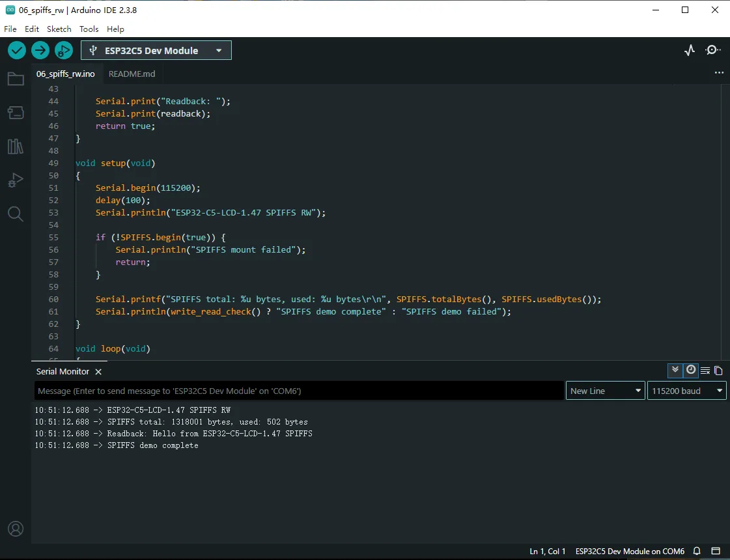Clear Serial Monitor output icon
The height and width of the screenshot is (560, 730).
(x=705, y=371)
